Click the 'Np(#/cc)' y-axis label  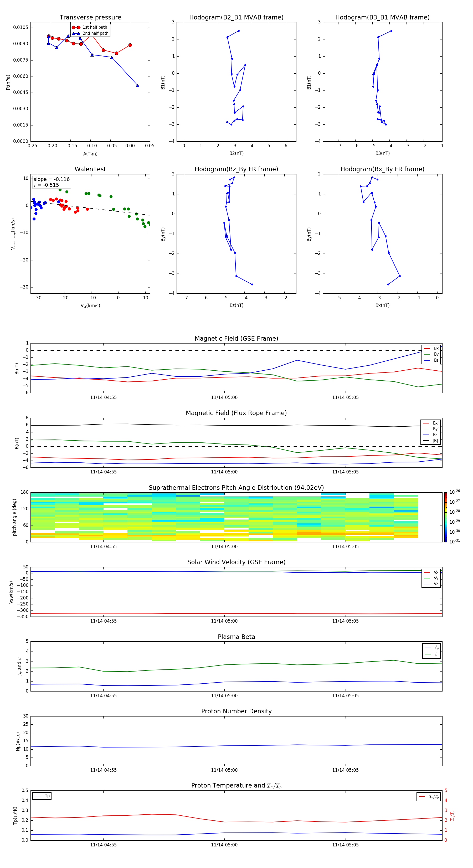click(x=18, y=741)
